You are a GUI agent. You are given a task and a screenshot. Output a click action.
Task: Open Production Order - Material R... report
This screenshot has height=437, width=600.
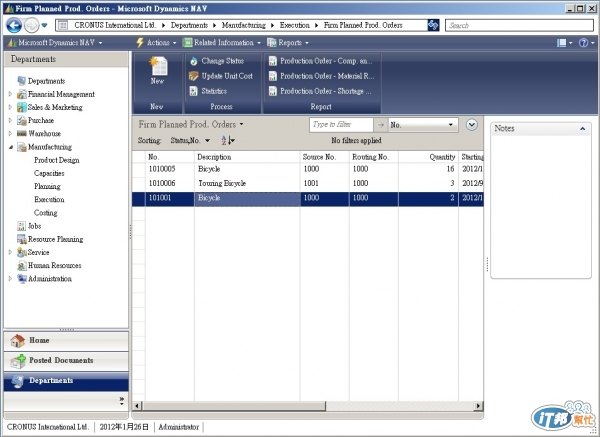point(321,76)
